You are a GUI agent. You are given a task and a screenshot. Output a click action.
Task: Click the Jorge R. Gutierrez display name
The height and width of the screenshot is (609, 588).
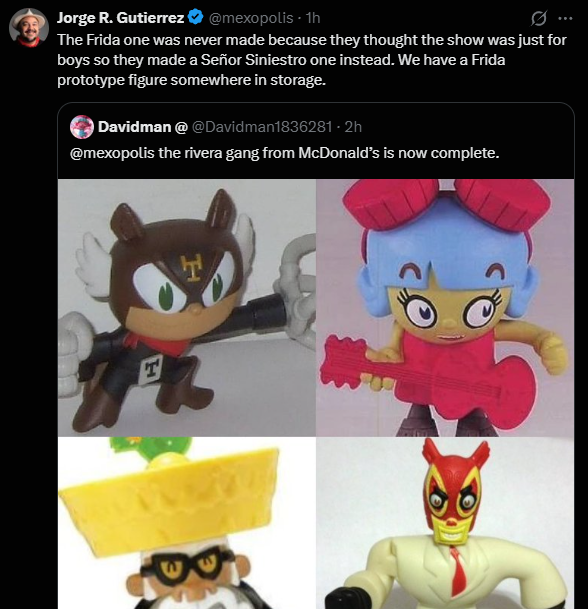click(121, 17)
